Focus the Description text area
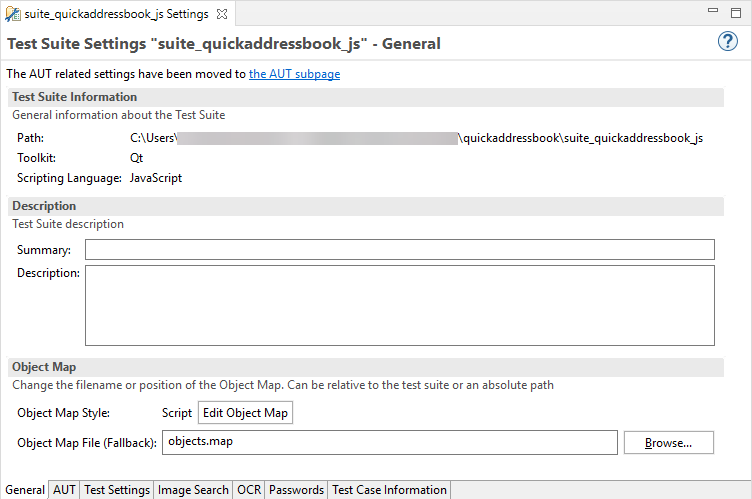Image resolution: width=752 pixels, height=499 pixels. [399, 304]
